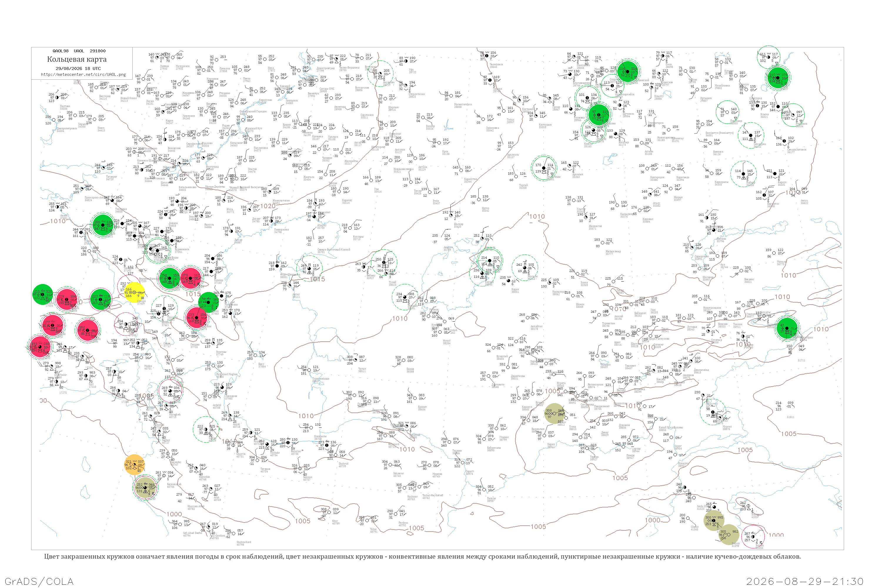Select the dashed circle around Кайнар station
This screenshot has width=882, height=588.
(x=744, y=174)
